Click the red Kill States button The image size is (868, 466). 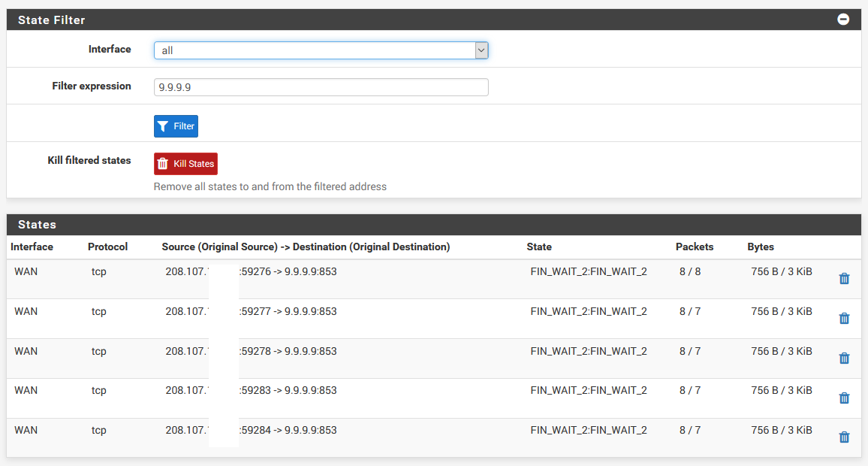185,164
